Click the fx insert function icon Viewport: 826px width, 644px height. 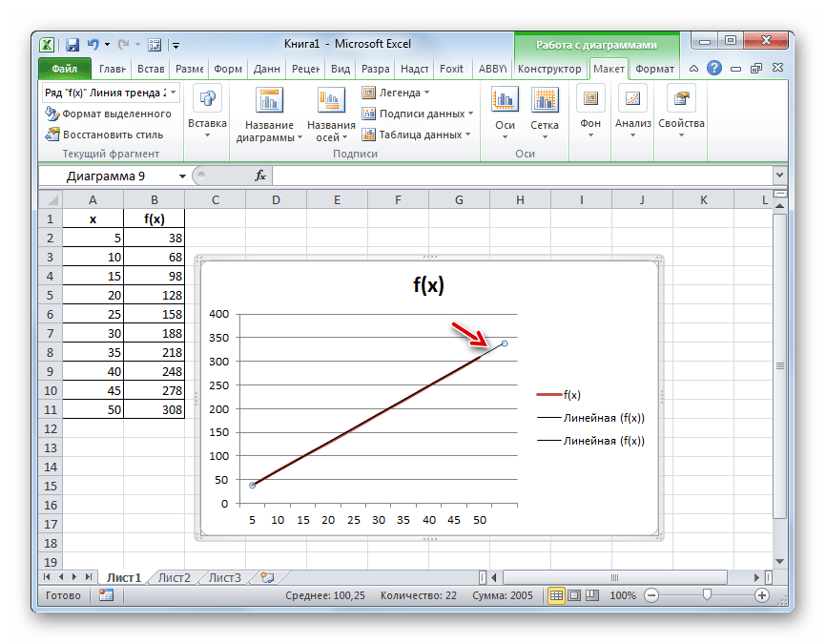(260, 176)
